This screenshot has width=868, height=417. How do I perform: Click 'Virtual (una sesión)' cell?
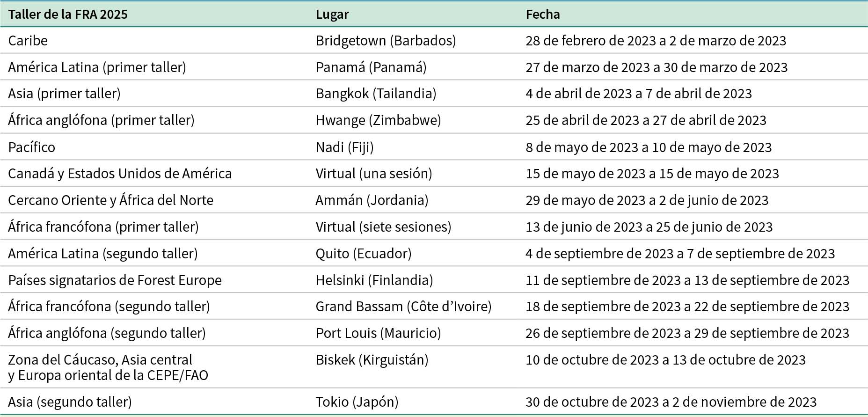click(x=373, y=174)
